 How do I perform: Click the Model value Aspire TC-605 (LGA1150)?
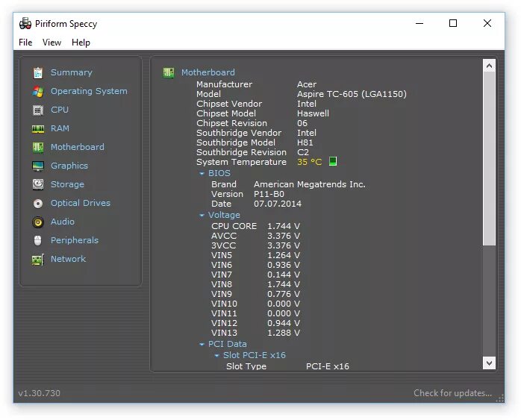tap(352, 94)
